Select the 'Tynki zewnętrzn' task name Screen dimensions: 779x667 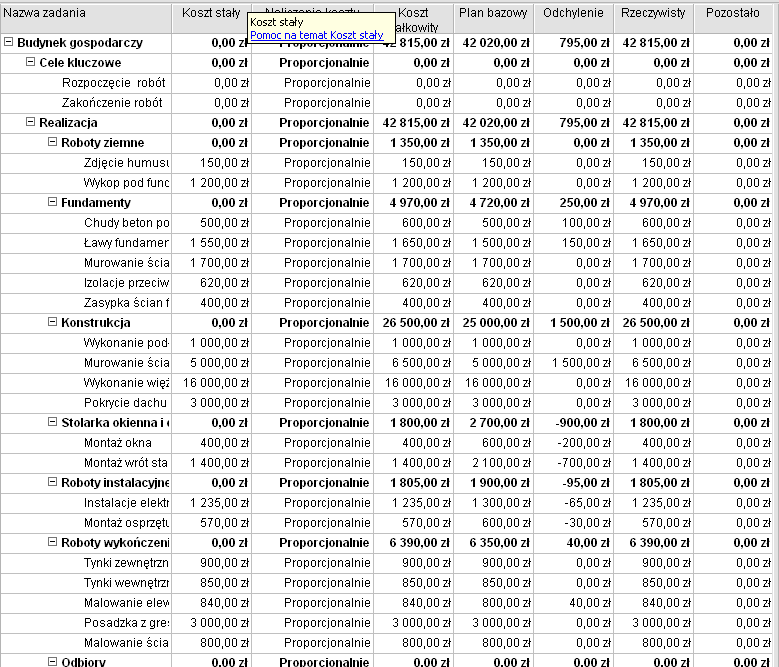click(126, 563)
